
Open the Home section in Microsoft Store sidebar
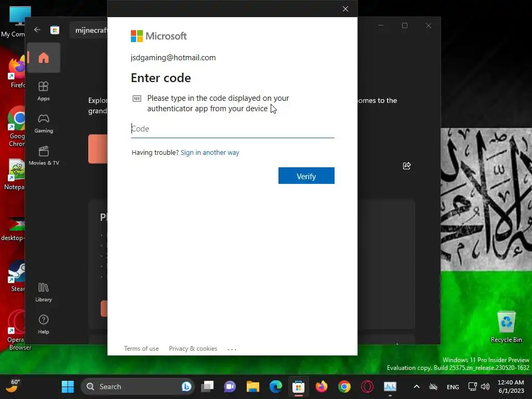coord(44,58)
